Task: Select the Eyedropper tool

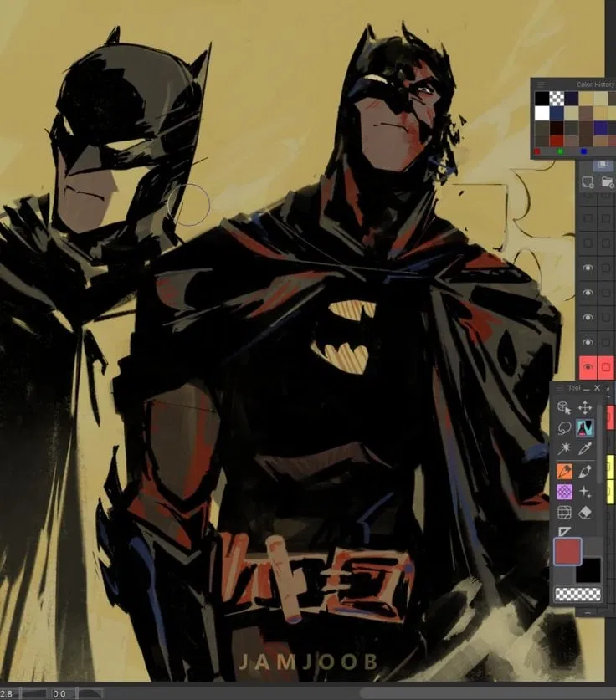Action: [585, 447]
